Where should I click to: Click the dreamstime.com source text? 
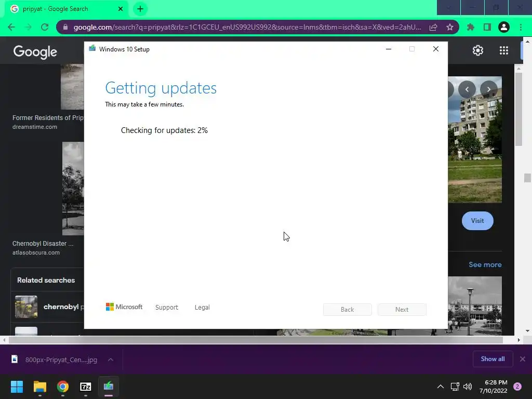click(x=35, y=127)
